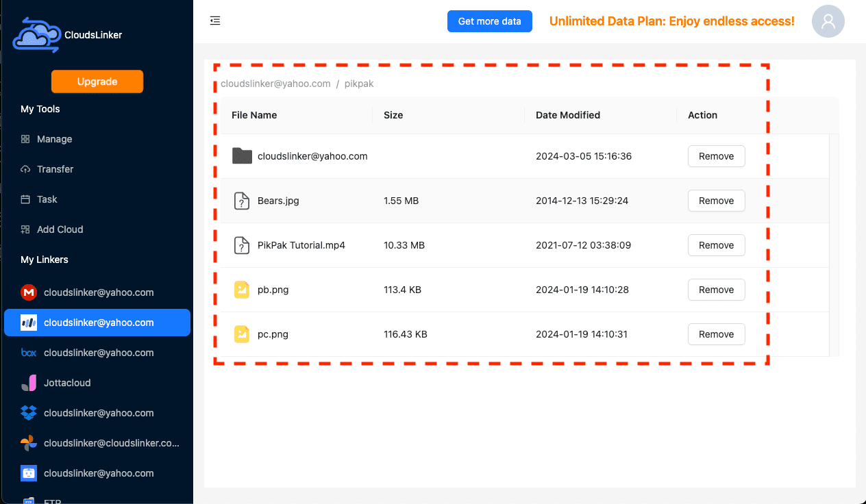The image size is (866, 504).
Task: Open the Transfer tool
Action: click(97, 169)
